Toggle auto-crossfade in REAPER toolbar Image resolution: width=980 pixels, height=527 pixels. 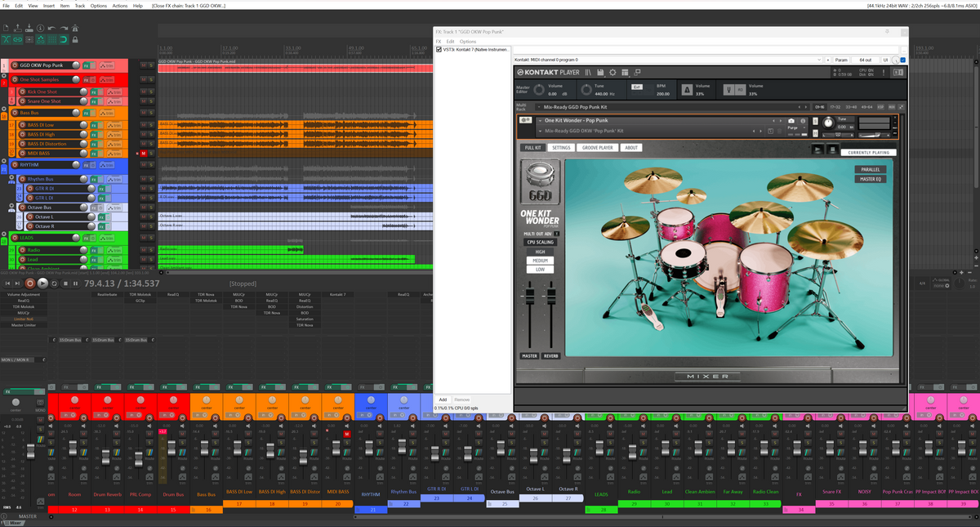(6, 39)
